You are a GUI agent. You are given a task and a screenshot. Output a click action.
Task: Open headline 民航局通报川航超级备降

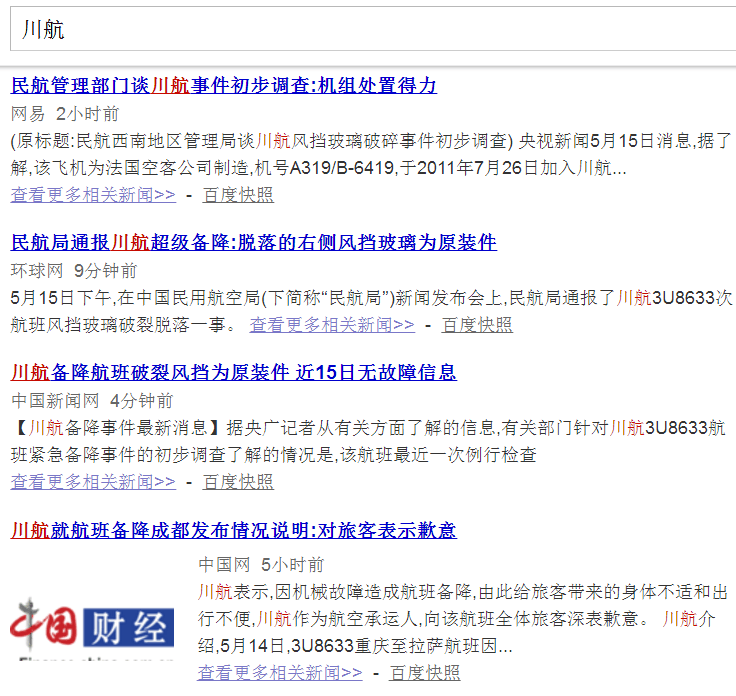tap(253, 243)
